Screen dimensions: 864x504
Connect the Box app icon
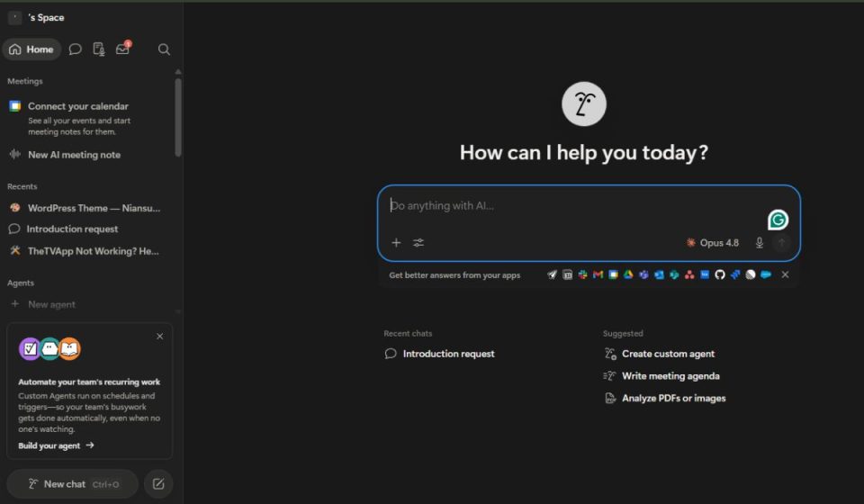[x=705, y=274]
